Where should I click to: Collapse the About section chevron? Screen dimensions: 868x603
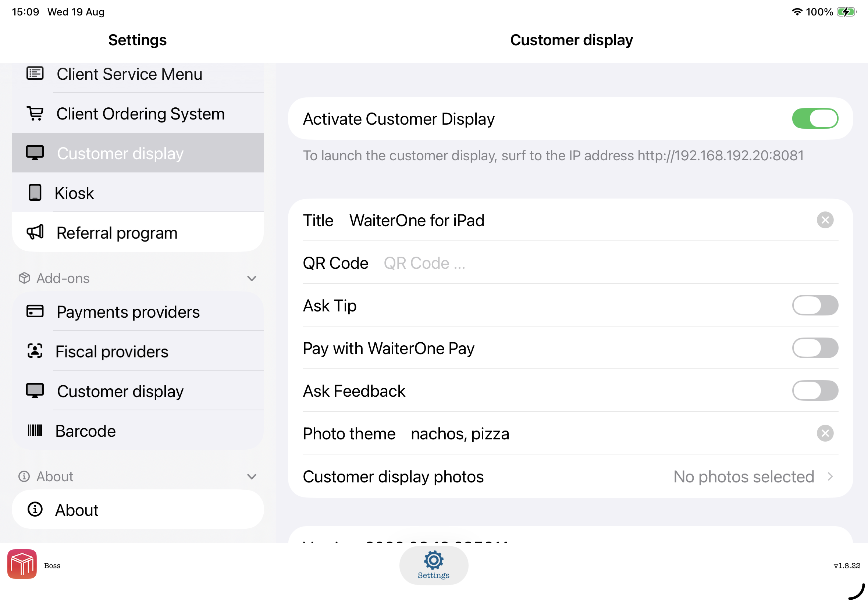(252, 477)
